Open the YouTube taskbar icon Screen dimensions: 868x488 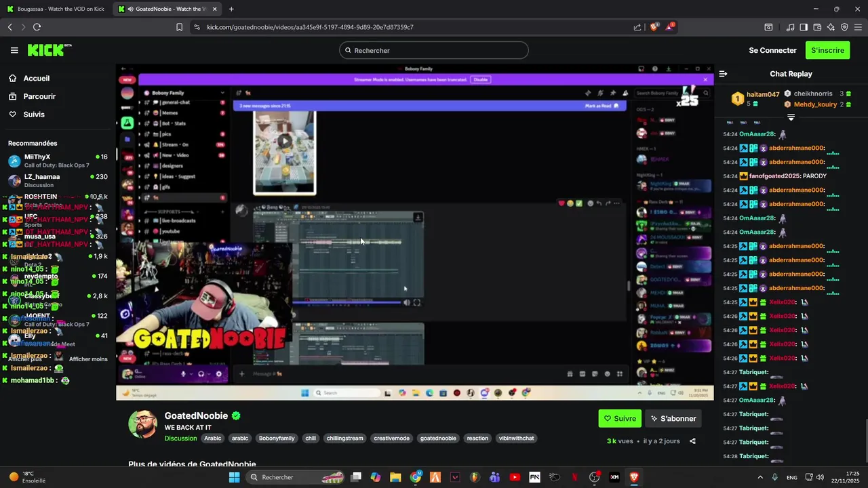(515, 477)
